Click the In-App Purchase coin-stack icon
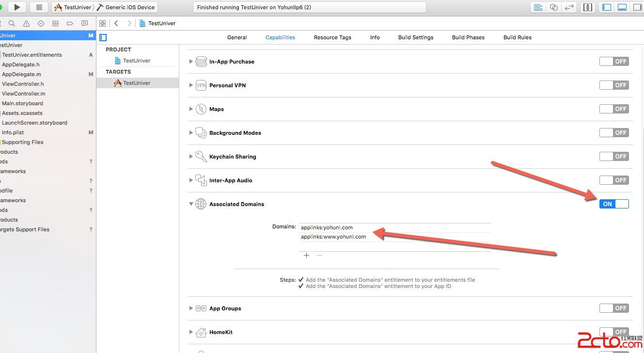Image resolution: width=644 pixels, height=353 pixels. [201, 62]
